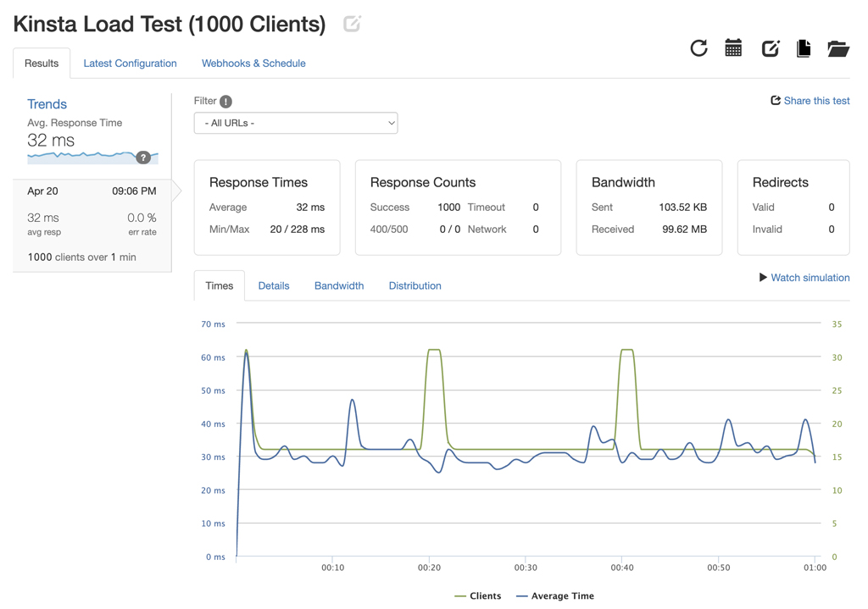The width and height of the screenshot is (868, 609).
Task: Click the copy test document icon
Action: pos(804,48)
